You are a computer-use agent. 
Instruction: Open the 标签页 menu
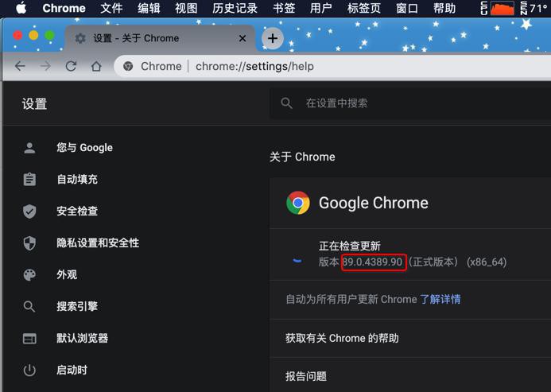tap(363, 8)
